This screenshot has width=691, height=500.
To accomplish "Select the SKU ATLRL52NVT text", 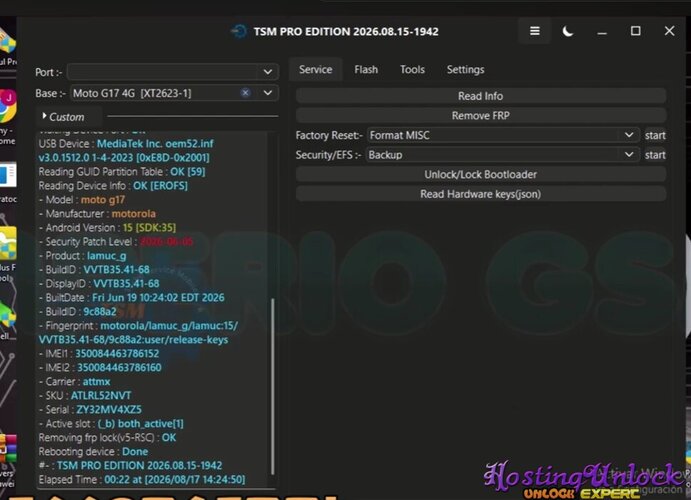I will pyautogui.click(x=101, y=396).
